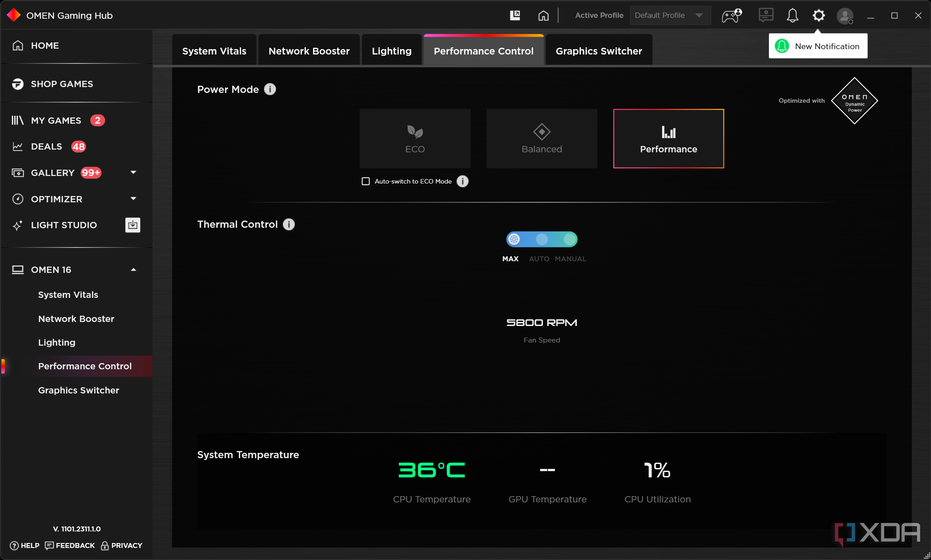Click the version number V. 1101.2311.1.0
The height and width of the screenshot is (560, 931).
click(77, 529)
